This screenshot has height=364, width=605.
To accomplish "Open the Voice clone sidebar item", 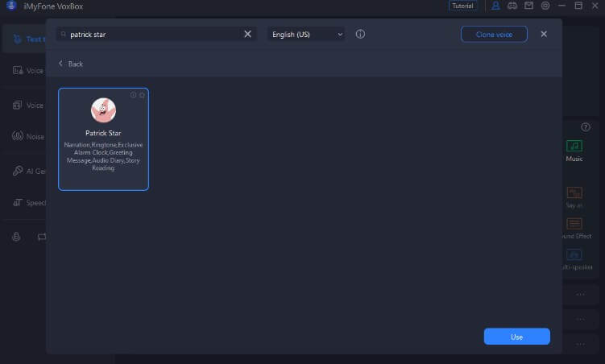I will (27, 71).
